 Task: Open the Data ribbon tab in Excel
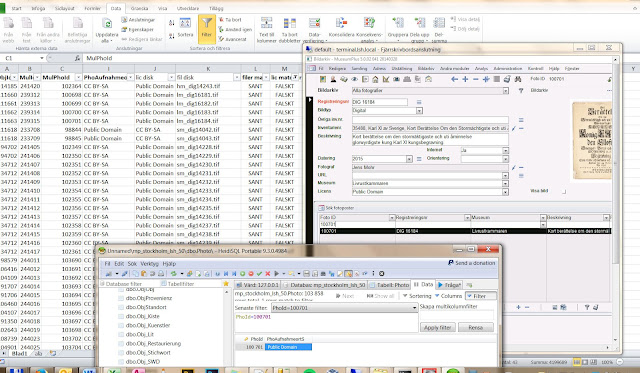click(116, 8)
